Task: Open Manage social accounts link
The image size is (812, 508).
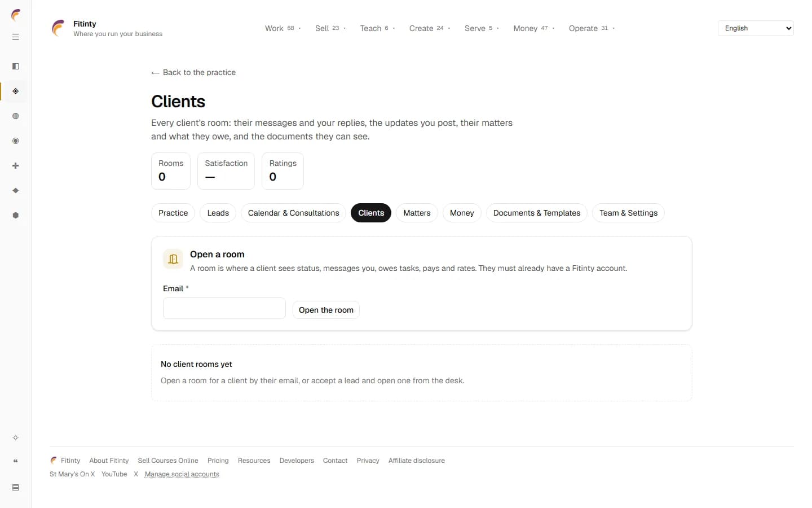Action: tap(182, 474)
